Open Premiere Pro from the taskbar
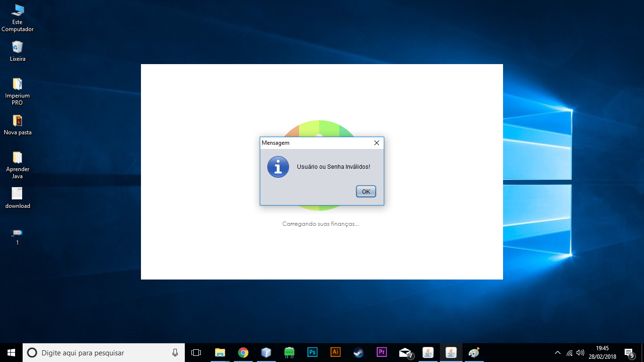Screen dimensions: 644x362 pos(382,353)
